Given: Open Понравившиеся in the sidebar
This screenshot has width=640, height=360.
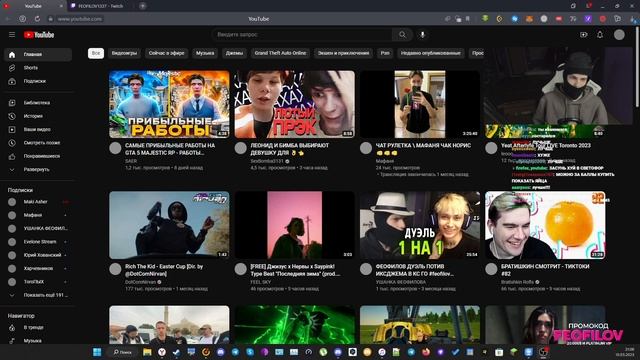Looking at the screenshot, I should (38, 156).
